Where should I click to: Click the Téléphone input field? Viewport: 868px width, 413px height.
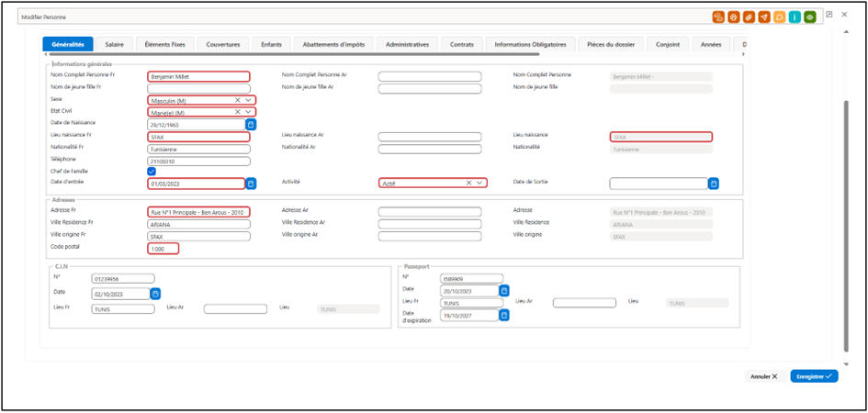(x=198, y=161)
